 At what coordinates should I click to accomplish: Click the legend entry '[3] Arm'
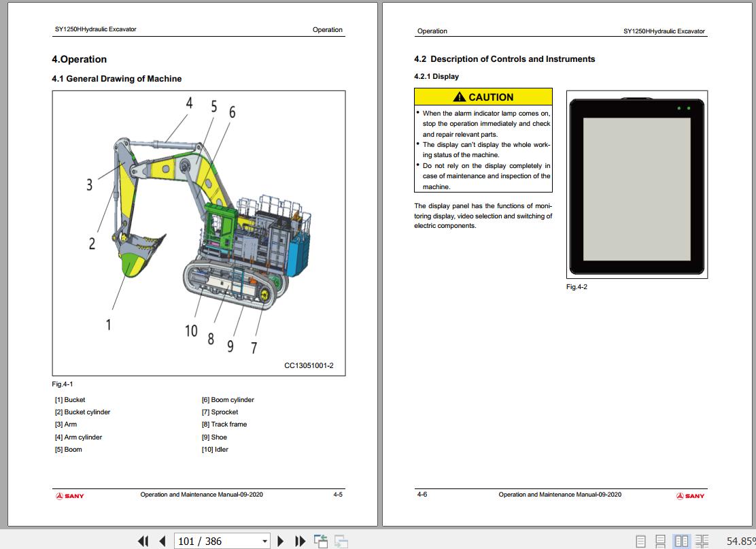65,425
